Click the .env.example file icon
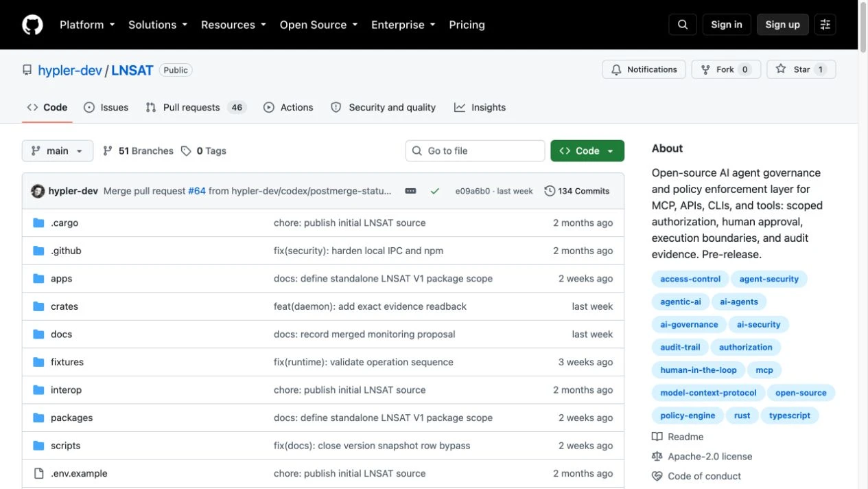Screen dimensions: 868x489 [38, 473]
